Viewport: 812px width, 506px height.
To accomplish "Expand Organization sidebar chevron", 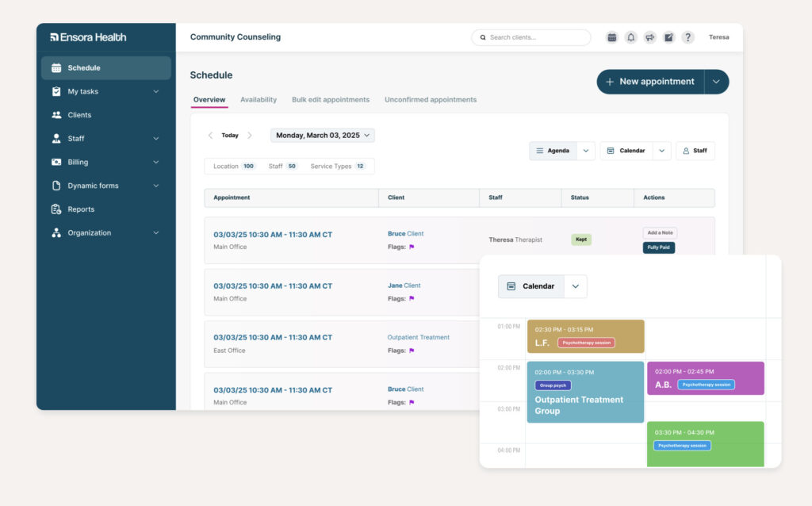I will (x=156, y=232).
